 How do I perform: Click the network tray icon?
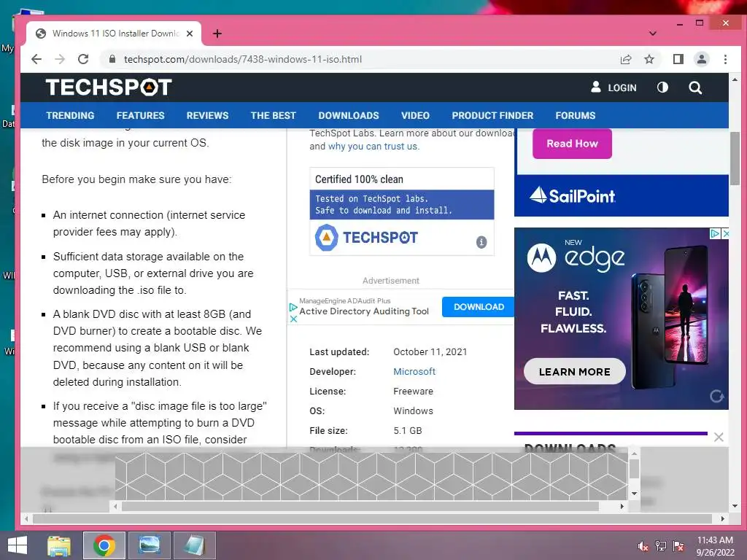[x=661, y=546]
